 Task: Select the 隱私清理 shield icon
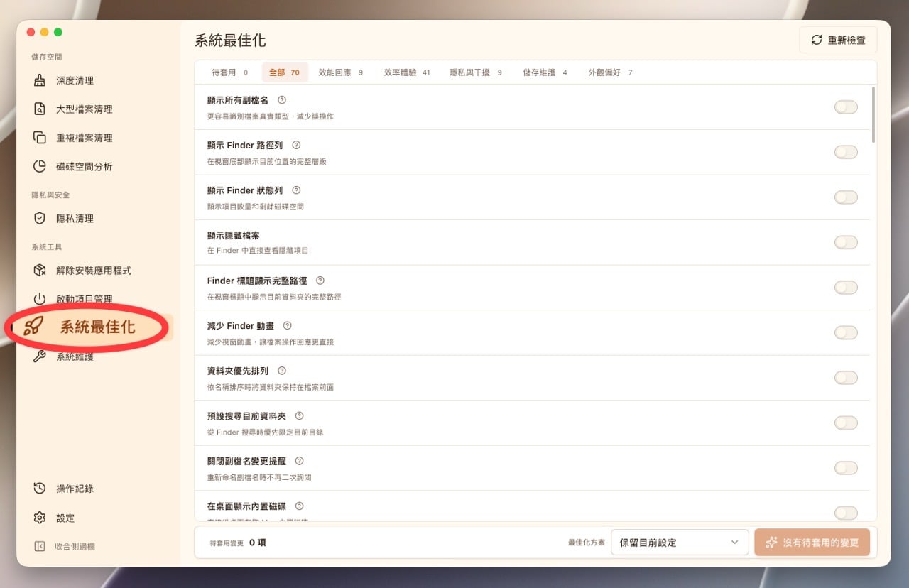pyautogui.click(x=40, y=218)
